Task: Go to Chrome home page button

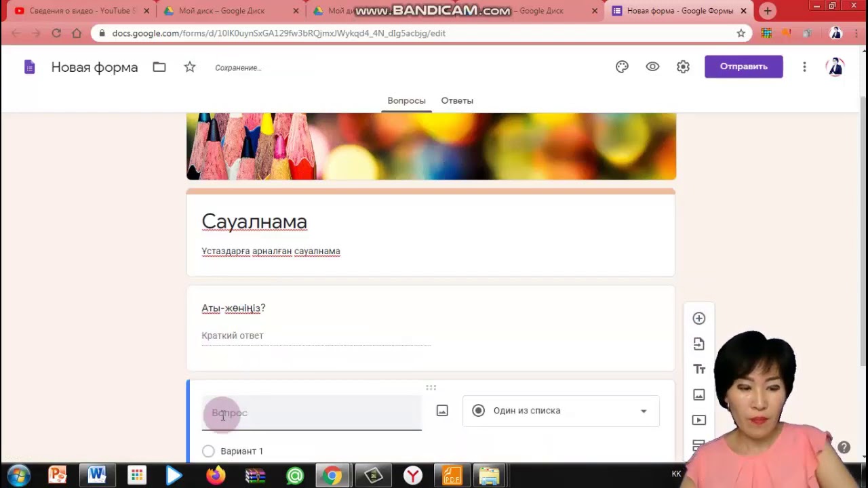Action: (x=77, y=33)
